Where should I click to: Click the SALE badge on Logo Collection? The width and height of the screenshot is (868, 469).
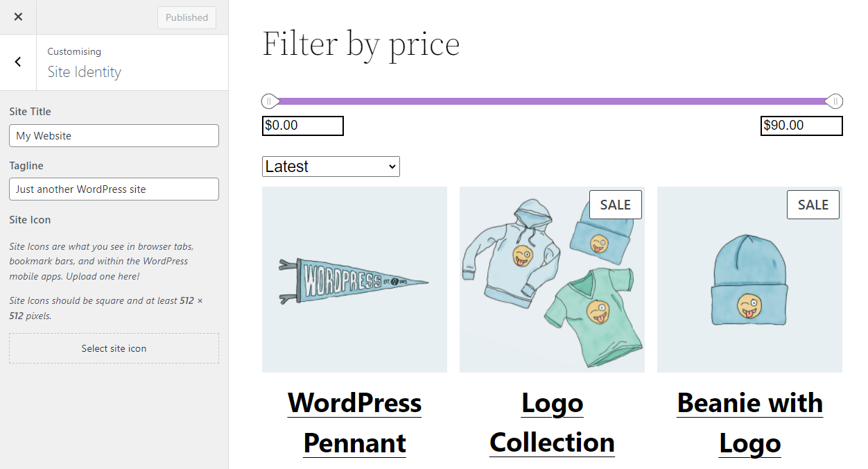615,205
